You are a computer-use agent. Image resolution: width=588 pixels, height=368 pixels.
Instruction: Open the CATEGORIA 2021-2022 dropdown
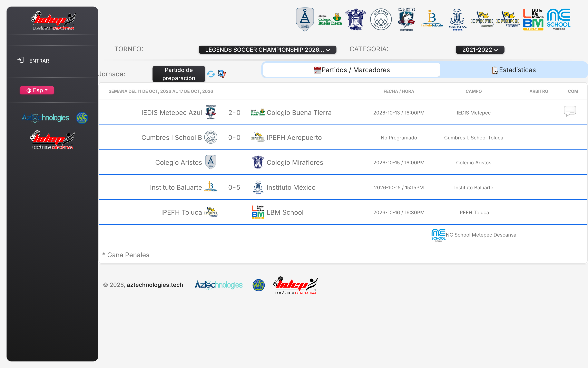(x=480, y=50)
